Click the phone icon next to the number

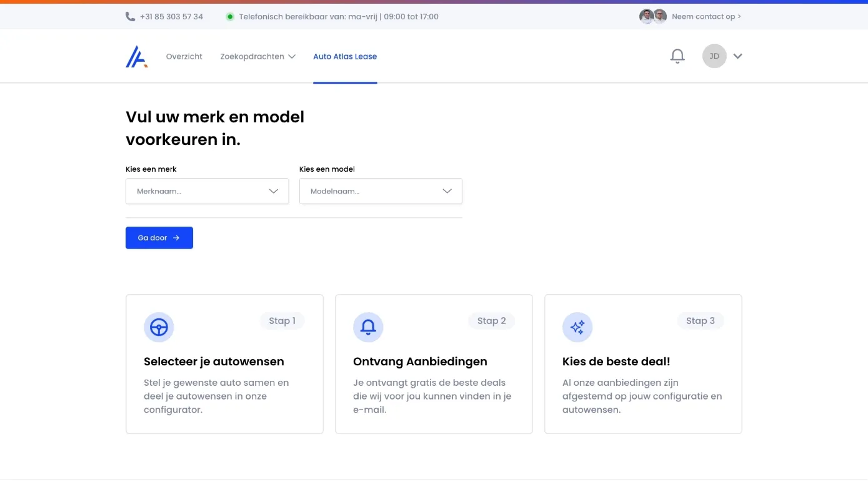tap(129, 16)
